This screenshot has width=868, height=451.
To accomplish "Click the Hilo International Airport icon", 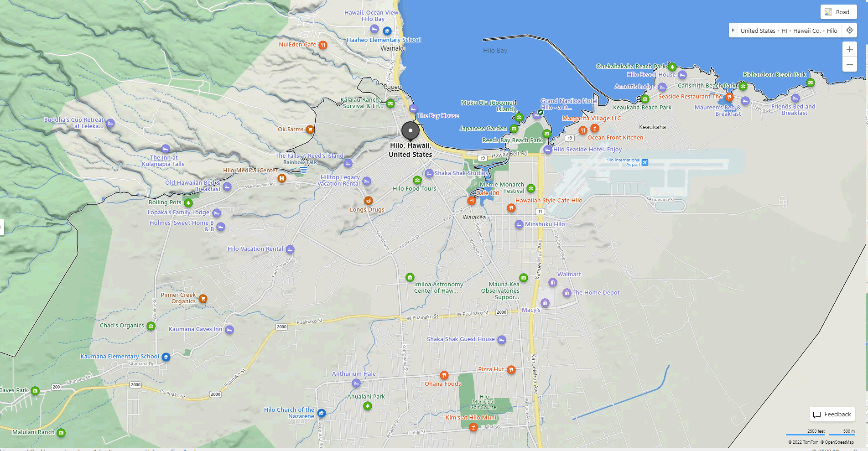I will [645, 162].
